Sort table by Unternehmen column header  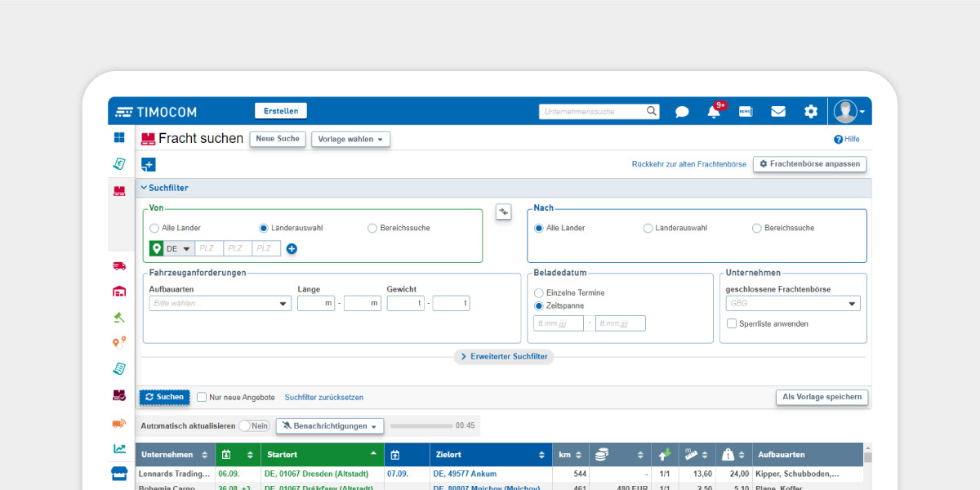(x=175, y=455)
